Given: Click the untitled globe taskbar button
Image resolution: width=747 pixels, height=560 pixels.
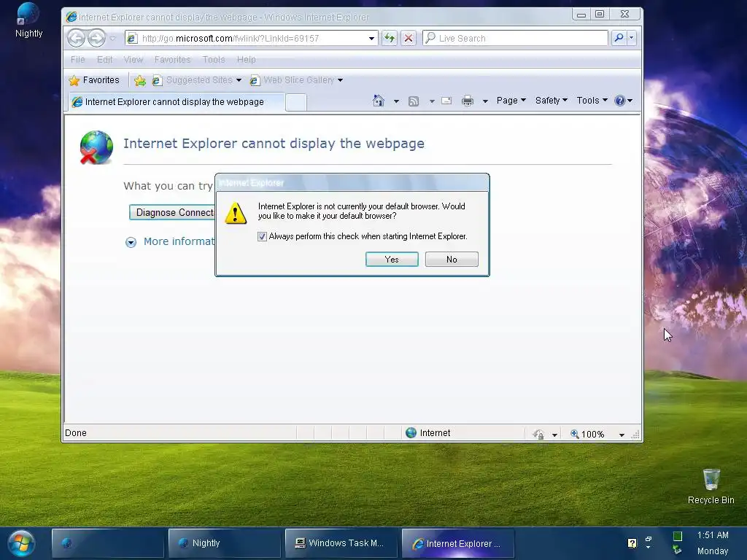Looking at the screenshot, I should (108, 543).
